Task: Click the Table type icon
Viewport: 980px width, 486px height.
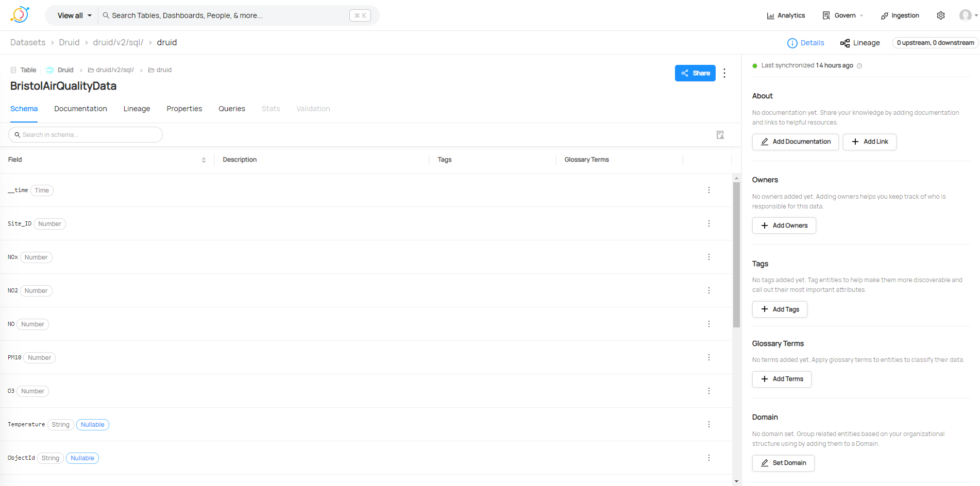Action: [13, 70]
